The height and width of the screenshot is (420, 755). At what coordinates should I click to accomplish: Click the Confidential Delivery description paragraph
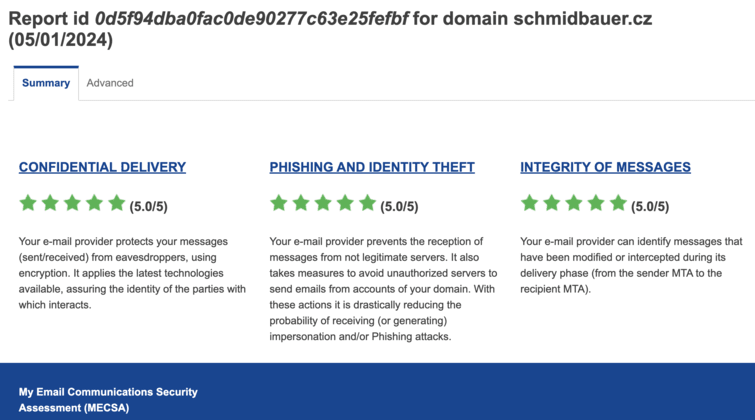coord(132,273)
